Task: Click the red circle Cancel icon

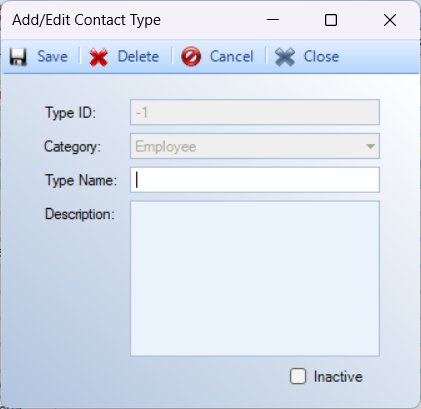Action: click(x=191, y=56)
